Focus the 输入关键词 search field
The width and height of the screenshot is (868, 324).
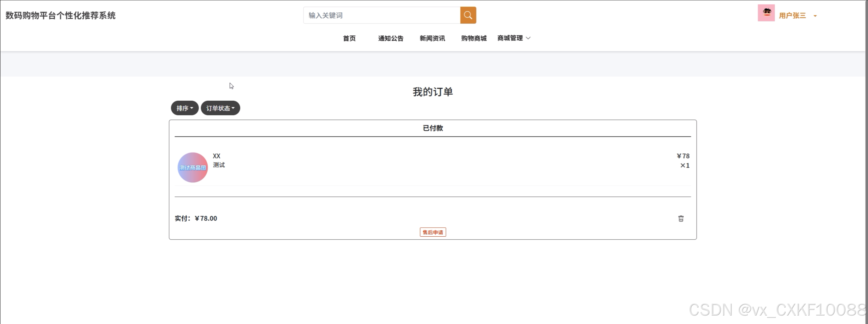381,15
